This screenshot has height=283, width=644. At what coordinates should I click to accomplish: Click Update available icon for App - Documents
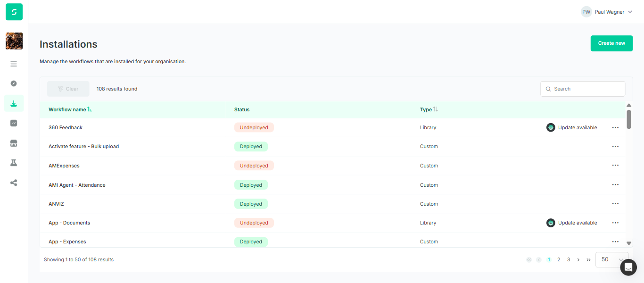tap(551, 223)
